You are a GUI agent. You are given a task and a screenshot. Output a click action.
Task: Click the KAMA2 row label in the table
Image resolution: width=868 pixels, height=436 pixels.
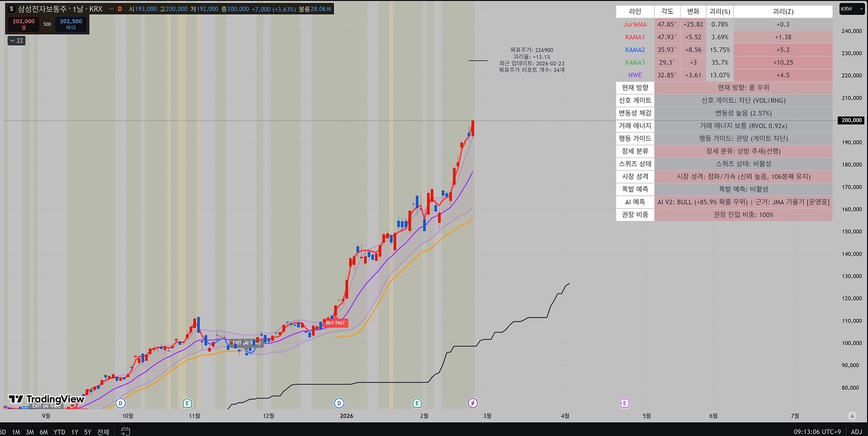(635, 50)
